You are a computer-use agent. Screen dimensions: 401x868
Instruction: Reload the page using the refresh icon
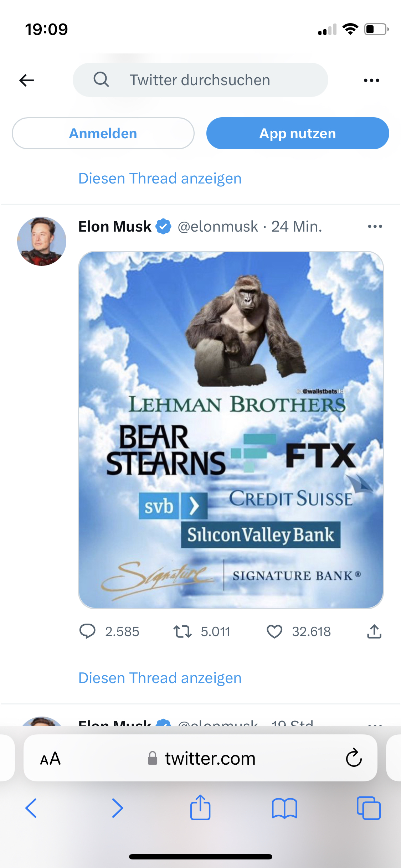[x=354, y=758]
